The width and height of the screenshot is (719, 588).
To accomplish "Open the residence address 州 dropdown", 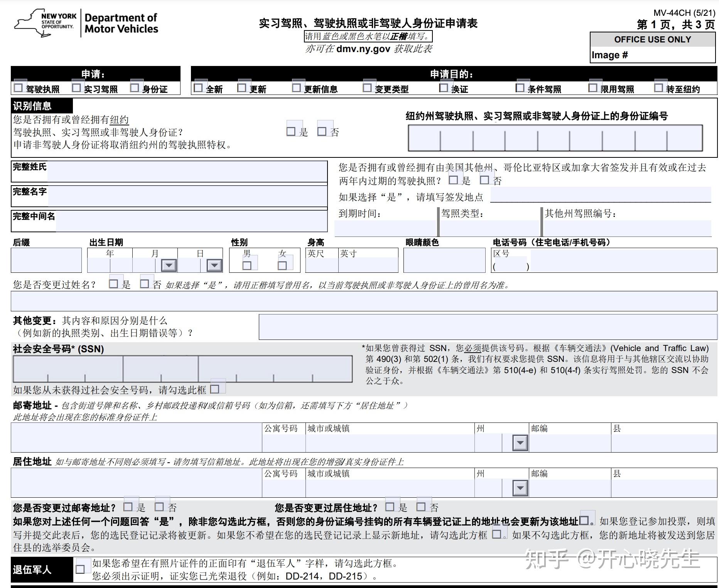I will click(x=520, y=488).
